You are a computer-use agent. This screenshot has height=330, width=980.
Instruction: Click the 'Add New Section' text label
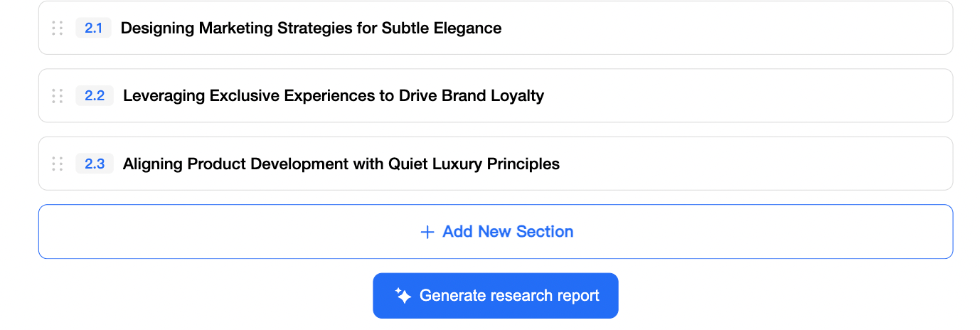point(508,232)
